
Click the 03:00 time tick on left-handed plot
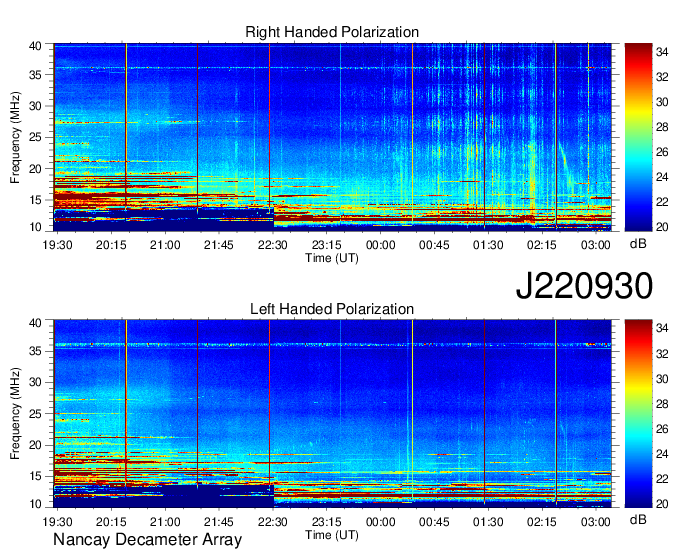pyautogui.click(x=595, y=522)
